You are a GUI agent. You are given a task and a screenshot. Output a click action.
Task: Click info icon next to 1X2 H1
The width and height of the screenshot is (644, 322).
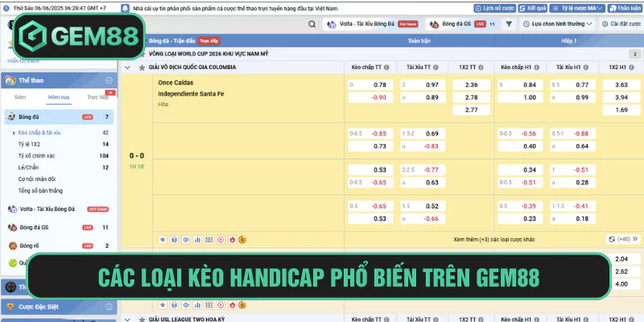631,68
